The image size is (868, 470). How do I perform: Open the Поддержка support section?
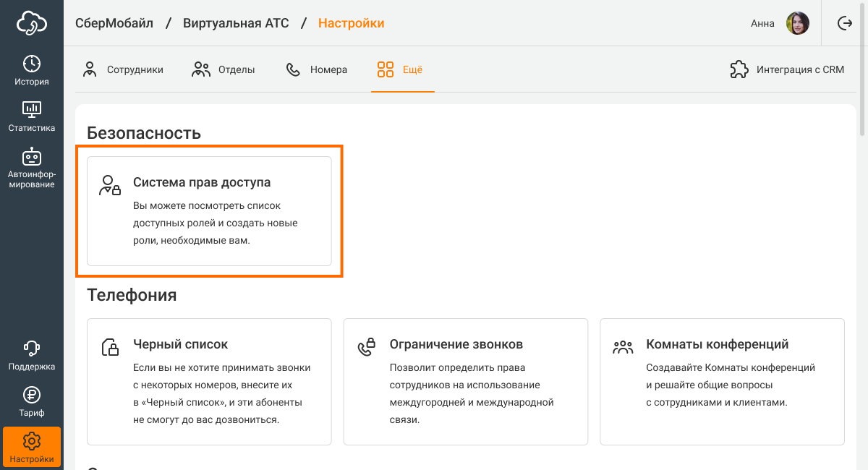pyautogui.click(x=32, y=355)
